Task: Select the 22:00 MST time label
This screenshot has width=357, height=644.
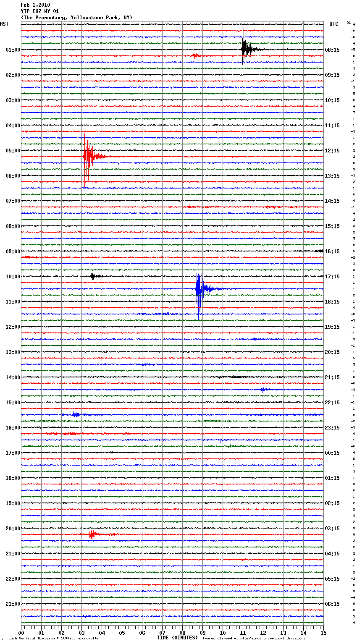Action: (13, 579)
